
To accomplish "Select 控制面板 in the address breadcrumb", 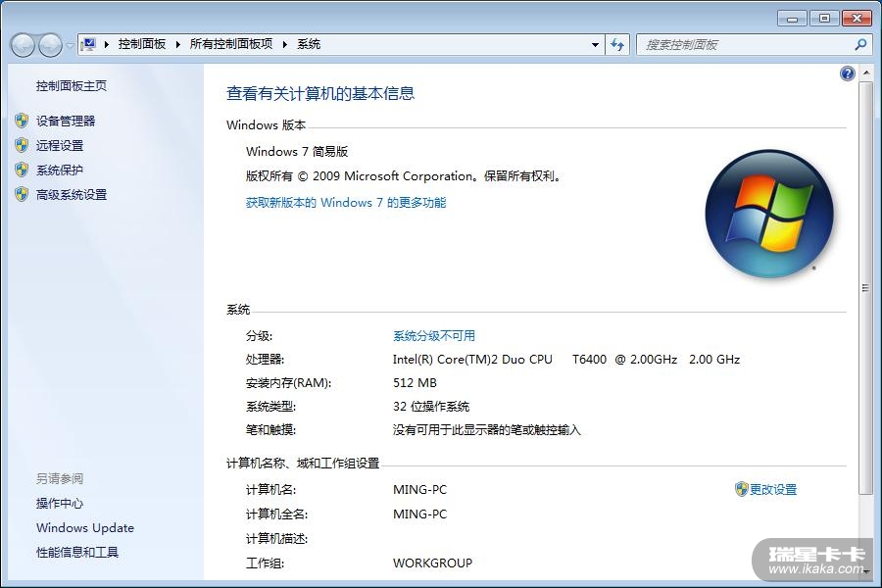I will click(x=142, y=44).
